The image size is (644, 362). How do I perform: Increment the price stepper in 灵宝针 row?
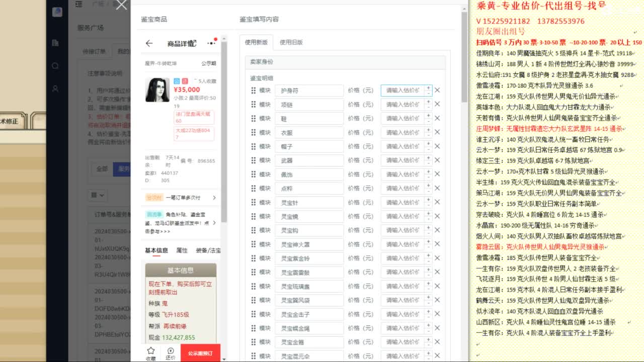click(428, 200)
